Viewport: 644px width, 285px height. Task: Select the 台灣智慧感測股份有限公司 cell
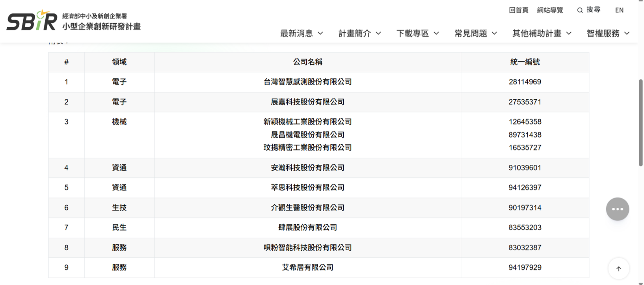(307, 82)
